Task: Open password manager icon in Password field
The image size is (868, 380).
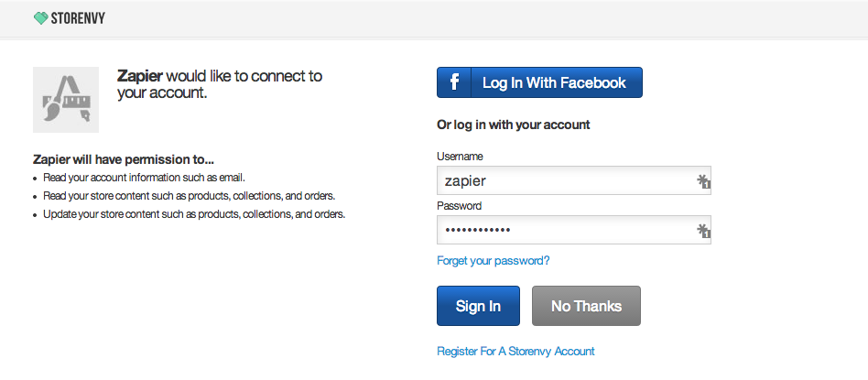Action: point(703,231)
